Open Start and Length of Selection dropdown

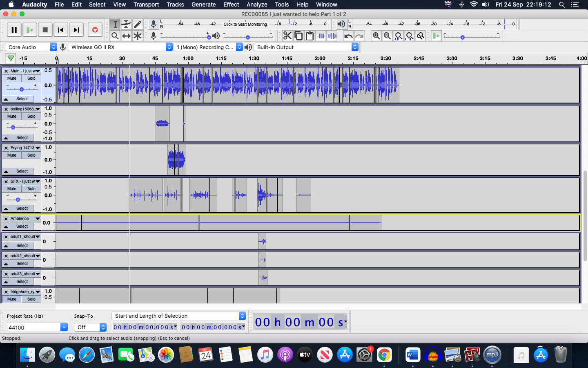[x=178, y=316]
